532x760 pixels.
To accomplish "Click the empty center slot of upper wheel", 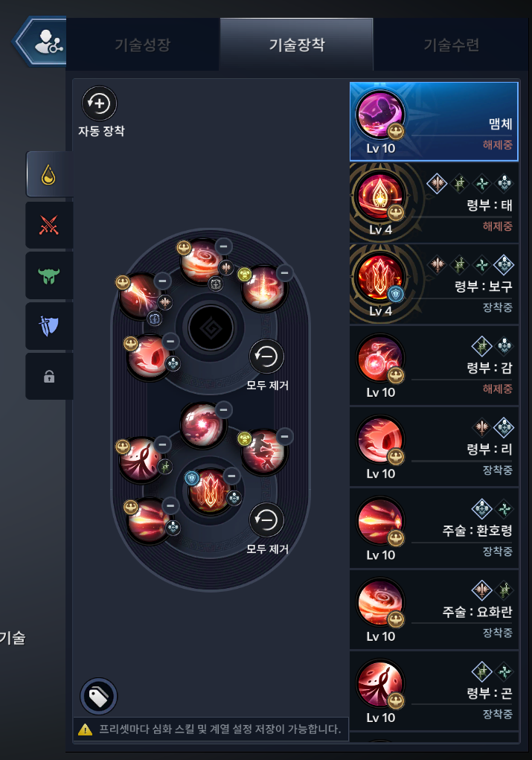I will 211,328.
